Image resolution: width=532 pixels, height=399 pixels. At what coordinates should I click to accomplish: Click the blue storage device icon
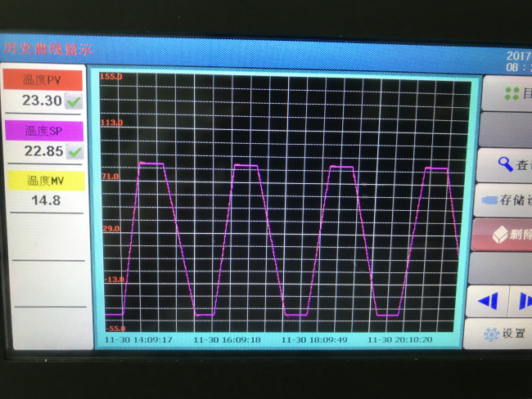(x=490, y=199)
